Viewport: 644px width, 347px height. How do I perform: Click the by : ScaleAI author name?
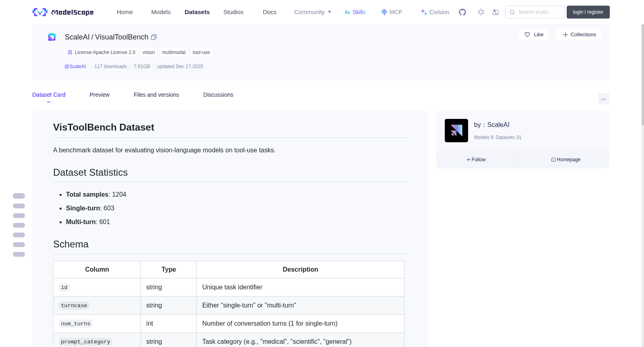492,125
